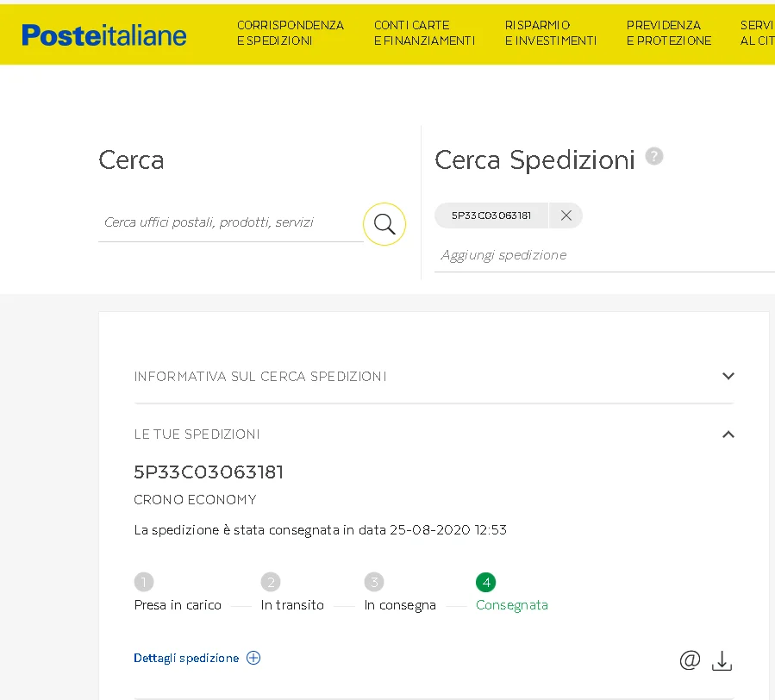Click step 1 Presa in carico marker
Image resolution: width=775 pixels, height=700 pixels.
(144, 582)
